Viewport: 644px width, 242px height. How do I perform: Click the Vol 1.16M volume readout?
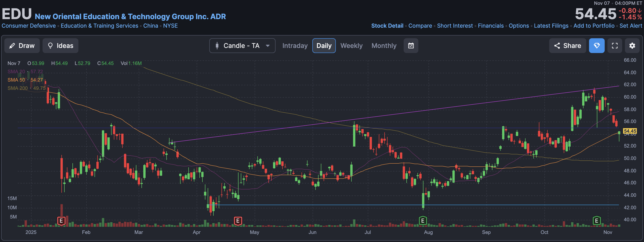(131, 63)
